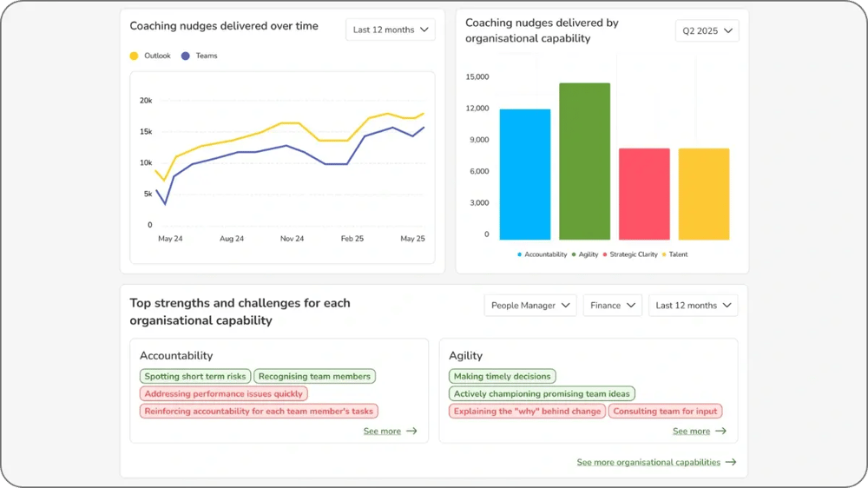Click the Recognising team members tag
Viewport: 868px width, 488px height.
tap(314, 376)
